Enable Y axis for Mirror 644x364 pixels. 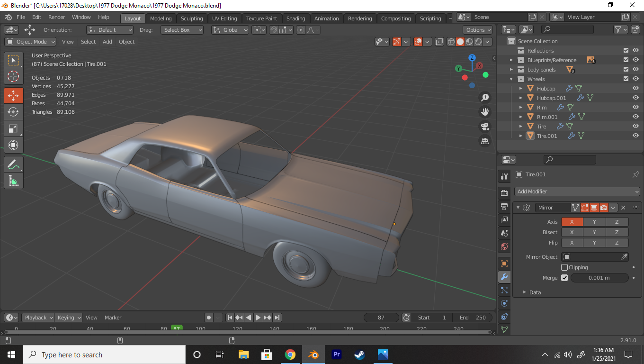(x=594, y=222)
